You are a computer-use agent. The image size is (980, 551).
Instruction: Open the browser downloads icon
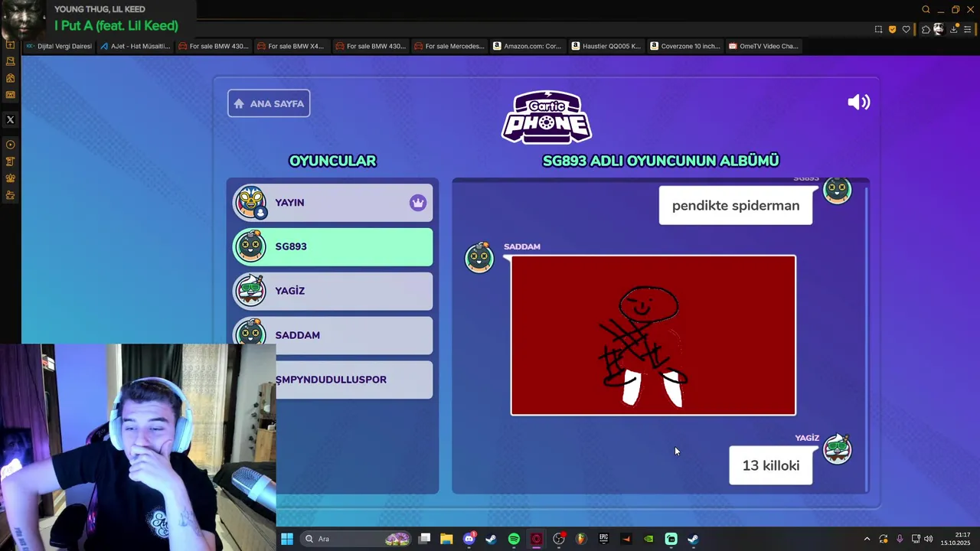coord(955,29)
